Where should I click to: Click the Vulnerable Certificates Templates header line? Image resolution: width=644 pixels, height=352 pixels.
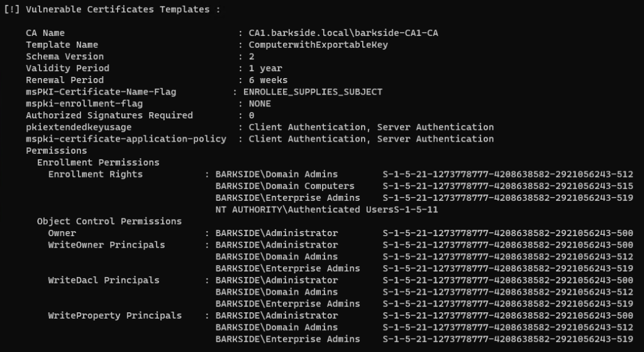(114, 9)
